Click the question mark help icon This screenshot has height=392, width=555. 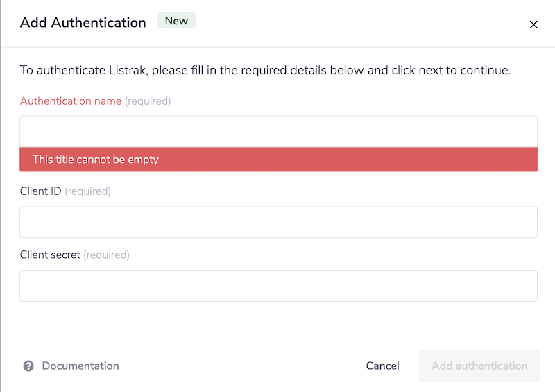[x=28, y=366]
